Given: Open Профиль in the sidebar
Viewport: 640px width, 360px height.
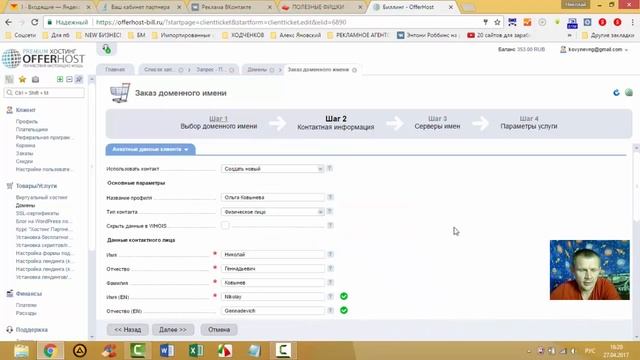Looking at the screenshot, I should 27,121.
